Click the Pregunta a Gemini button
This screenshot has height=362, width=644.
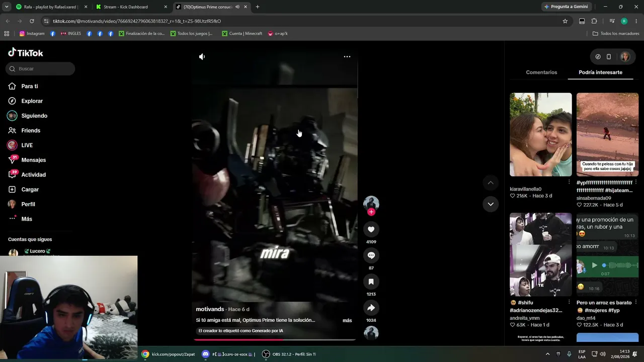tap(566, 7)
